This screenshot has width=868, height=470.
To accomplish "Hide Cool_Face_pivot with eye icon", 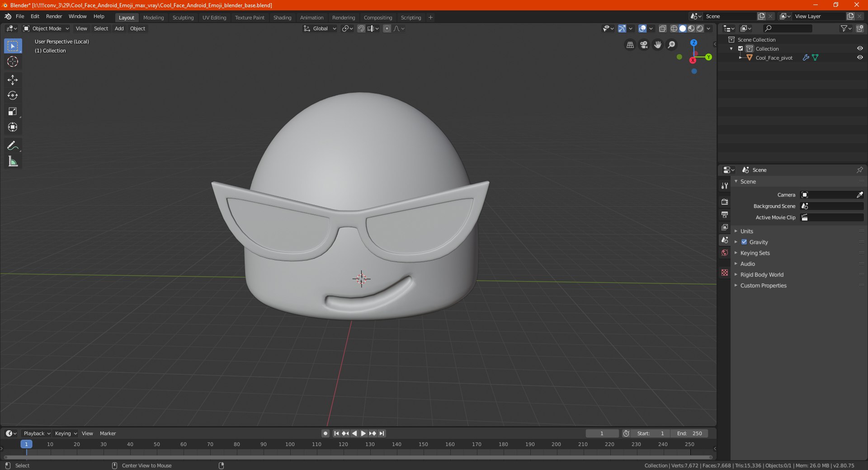I will (x=860, y=57).
